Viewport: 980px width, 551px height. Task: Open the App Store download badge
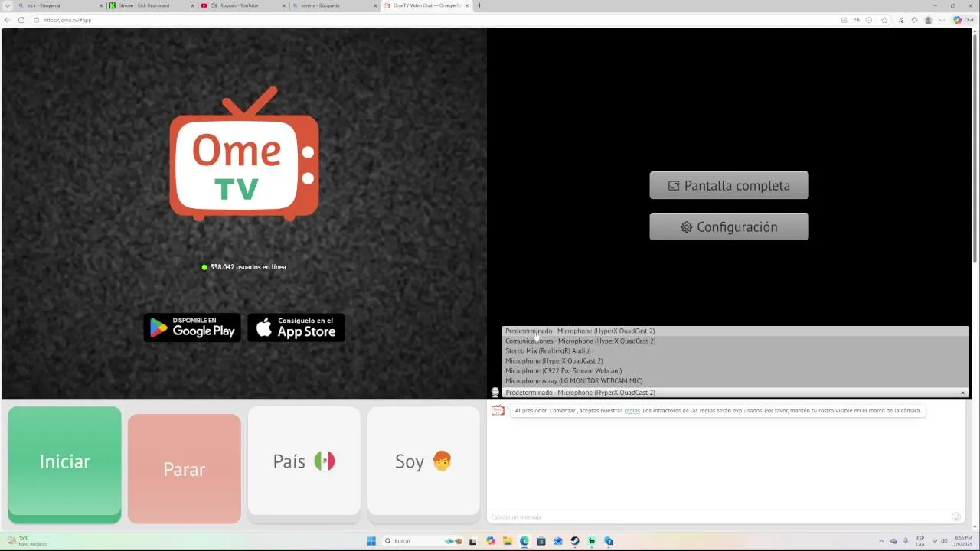[x=296, y=328]
